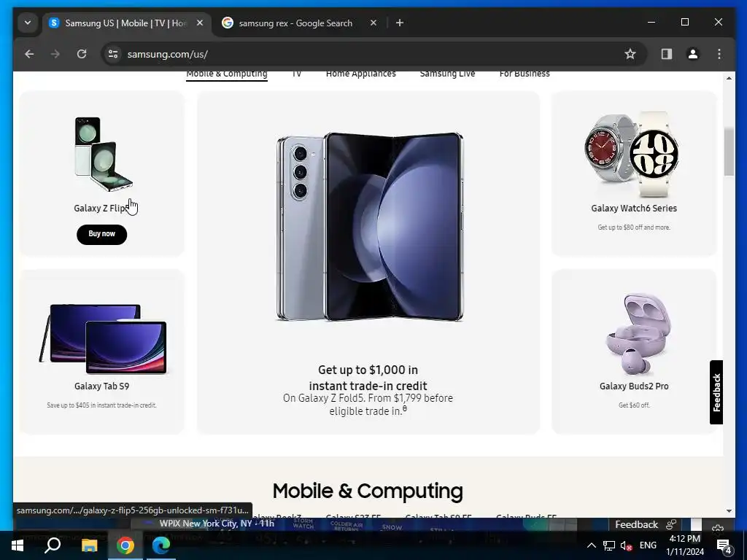This screenshot has width=747, height=560.
Task: Open the Chrome three-dot menu
Action: 719,54
